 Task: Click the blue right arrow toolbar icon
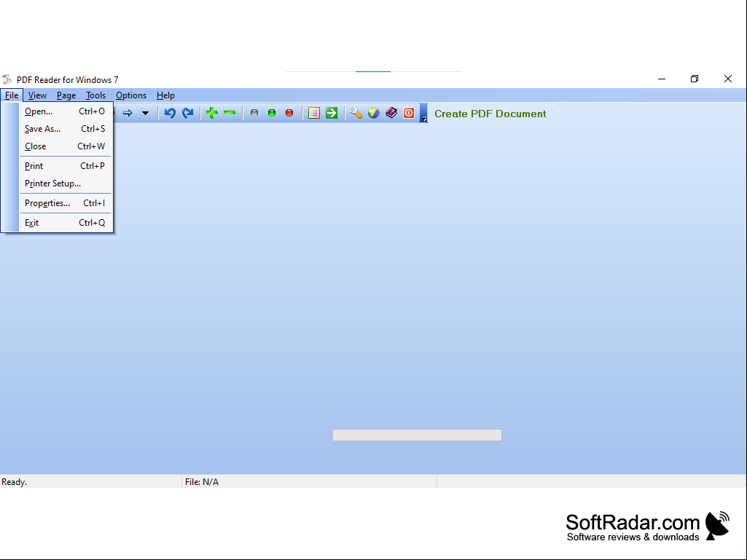128,114
